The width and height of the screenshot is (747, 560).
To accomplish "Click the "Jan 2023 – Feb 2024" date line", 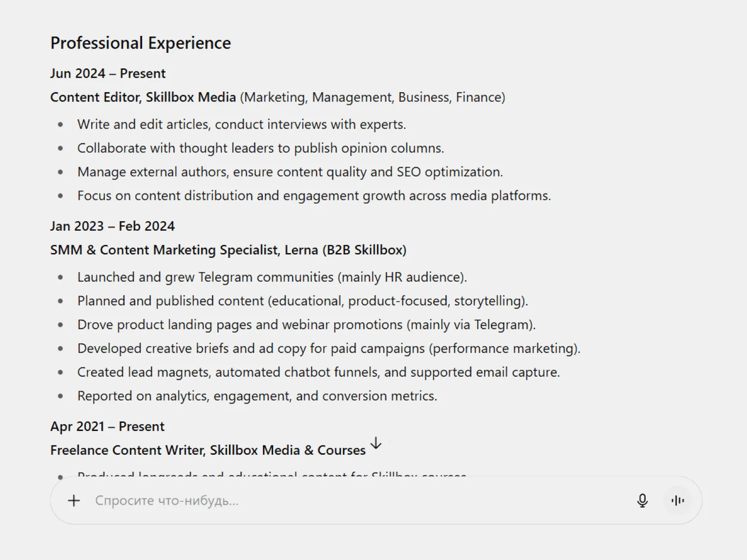I will 113,226.
